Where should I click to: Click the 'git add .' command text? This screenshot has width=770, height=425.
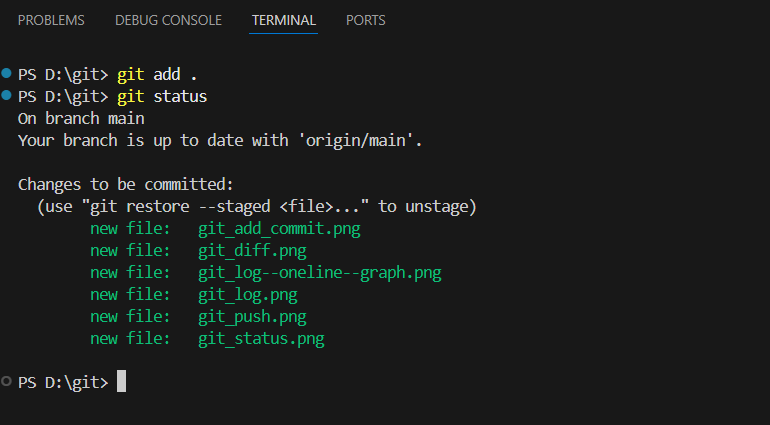158,74
